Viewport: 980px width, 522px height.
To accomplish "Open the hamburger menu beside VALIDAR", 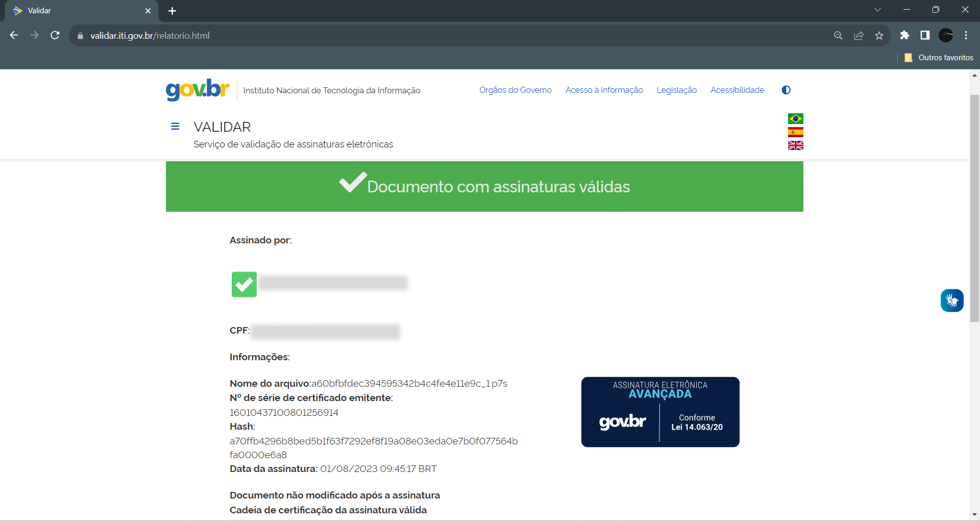I will (x=175, y=126).
